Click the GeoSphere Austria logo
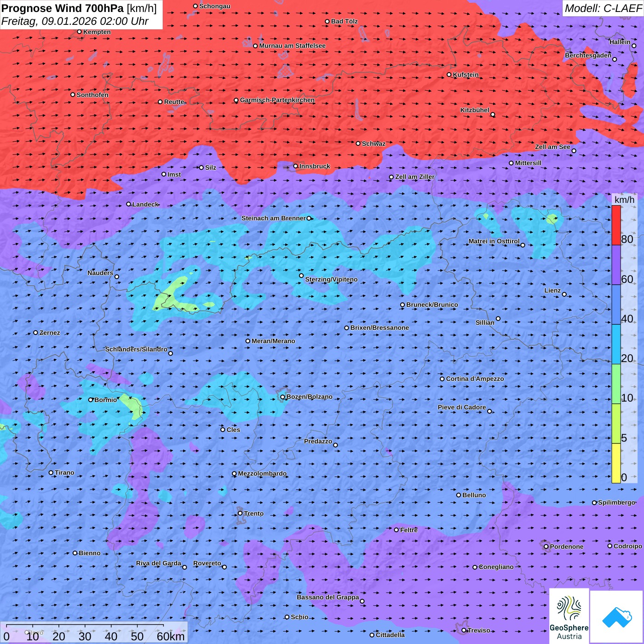This screenshot has width=644, height=644. [x=569, y=616]
